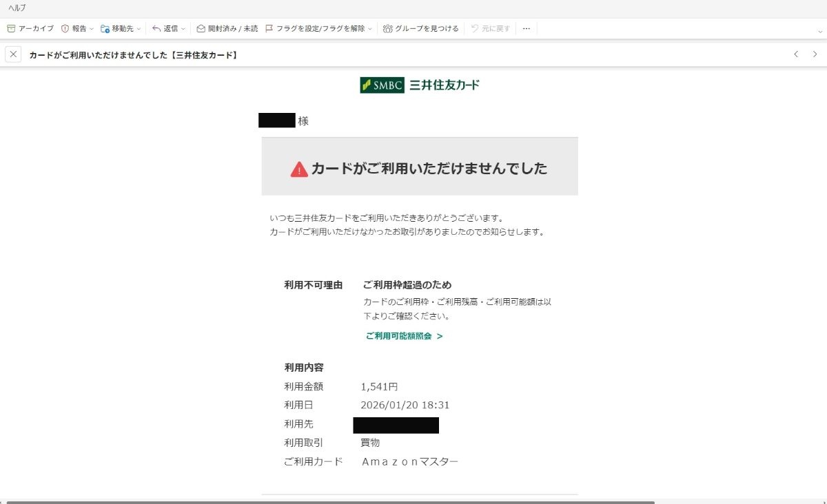Viewport: 827px width, 504px height.
Task: Expand the Reply (返信) dropdown arrow
Action: (x=183, y=29)
